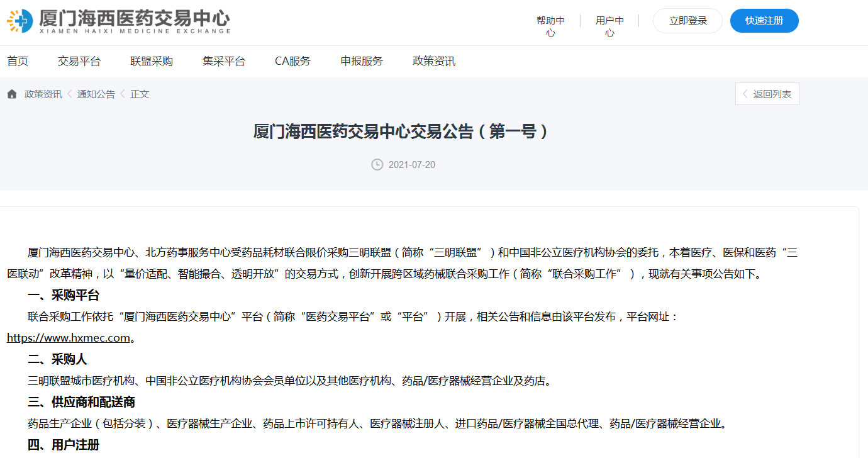868x458 pixels.
Task: Open 申报服务 navigation item
Action: click(362, 61)
